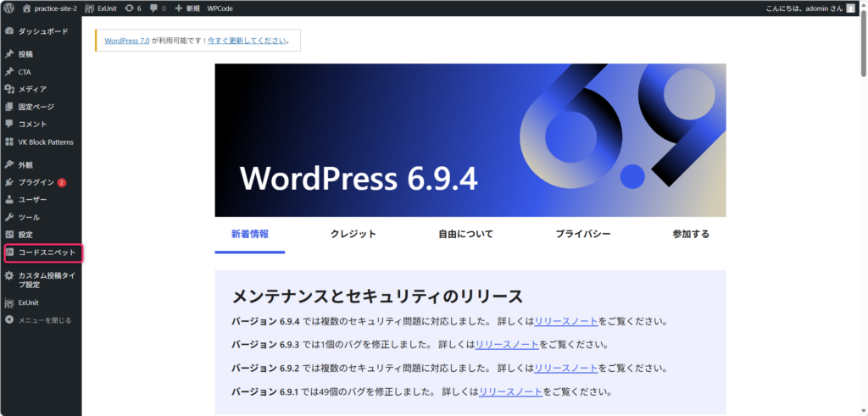Image resolution: width=868 pixels, height=416 pixels.
Task: Open the updates icon showing 6
Action: (130, 8)
